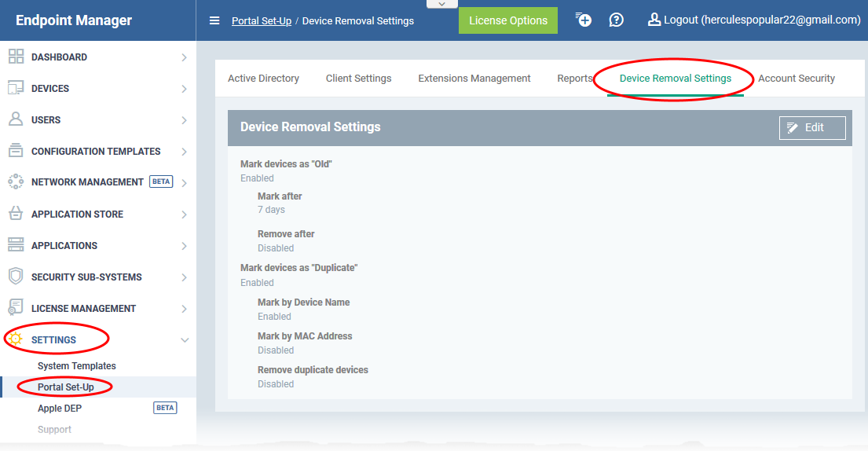Click the pencil icon in Edit button
This screenshot has height=451, width=868.
point(793,128)
